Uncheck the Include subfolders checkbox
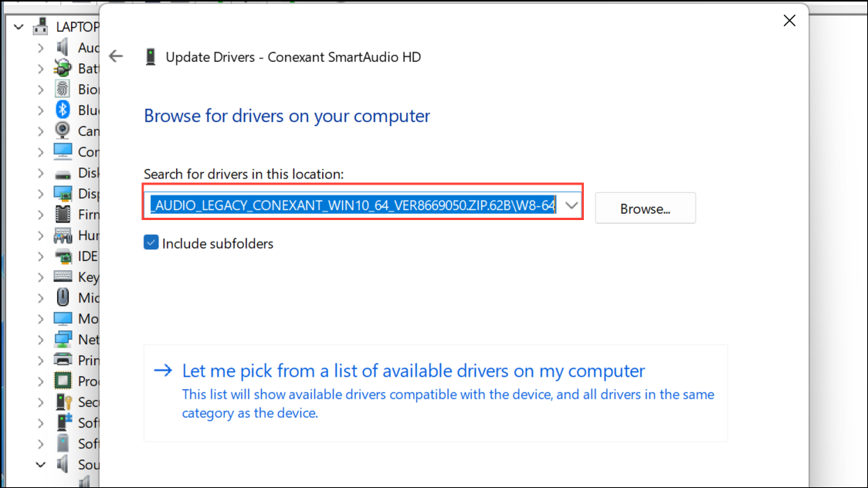Viewport: 868px width, 488px height. click(151, 243)
